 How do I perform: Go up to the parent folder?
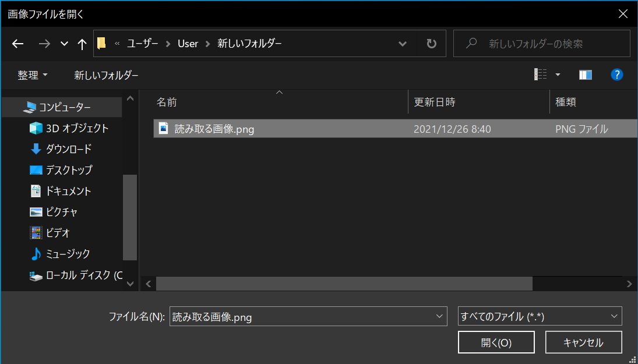(x=82, y=44)
